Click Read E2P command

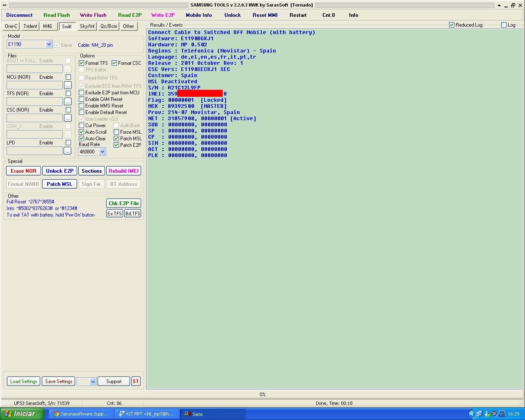(130, 15)
